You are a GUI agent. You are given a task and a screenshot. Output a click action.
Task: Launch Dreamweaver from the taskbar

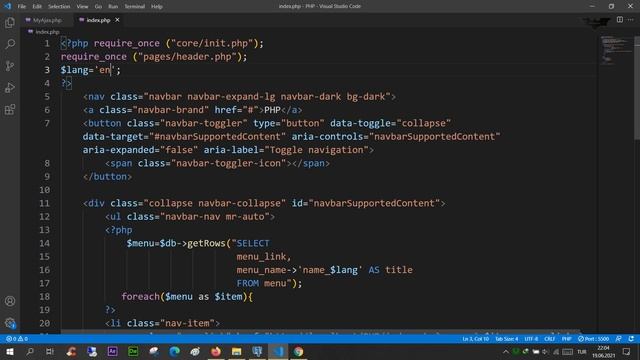133,351
